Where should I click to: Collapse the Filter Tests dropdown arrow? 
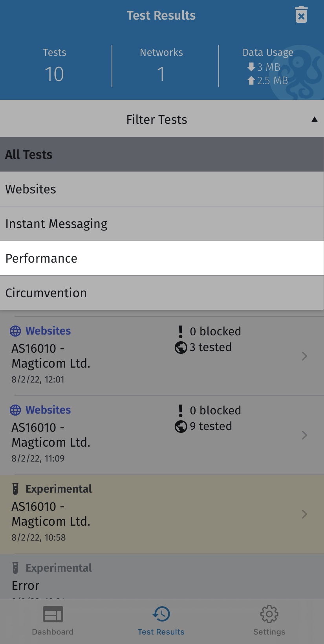point(314,120)
